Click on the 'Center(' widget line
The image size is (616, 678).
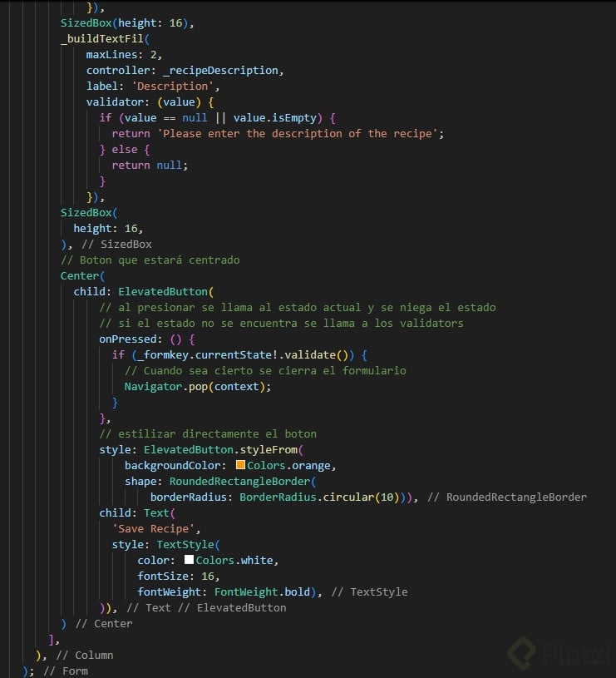(82, 276)
